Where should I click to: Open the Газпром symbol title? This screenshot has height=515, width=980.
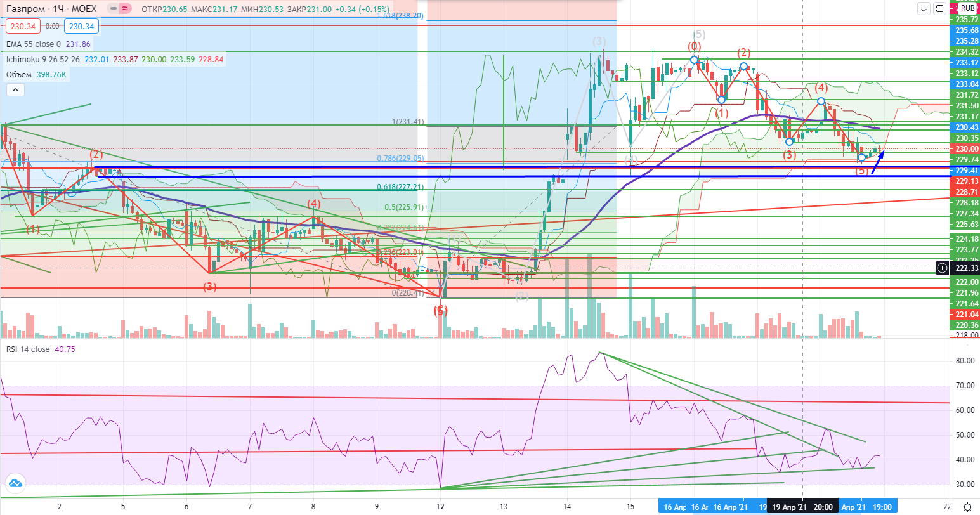click(x=25, y=9)
